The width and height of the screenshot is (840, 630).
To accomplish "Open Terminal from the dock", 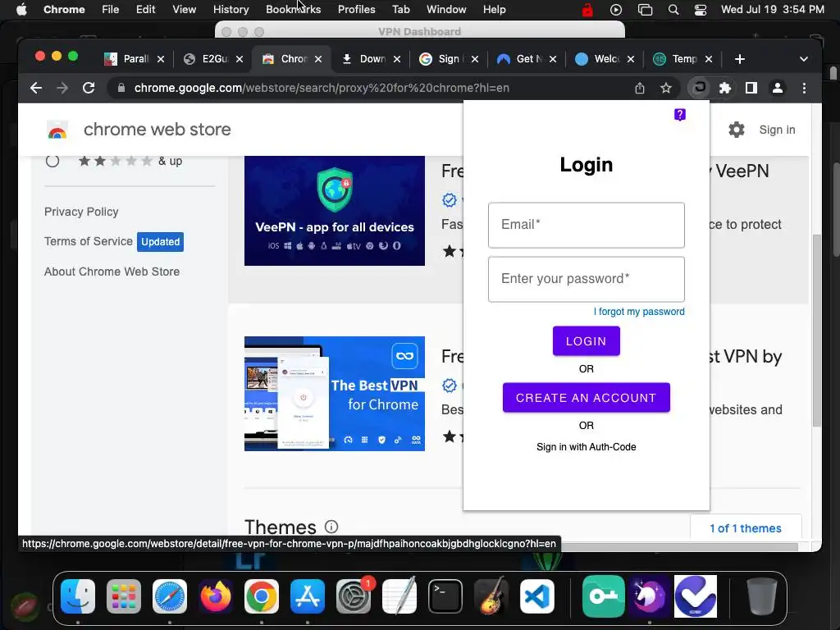I will [x=445, y=596].
